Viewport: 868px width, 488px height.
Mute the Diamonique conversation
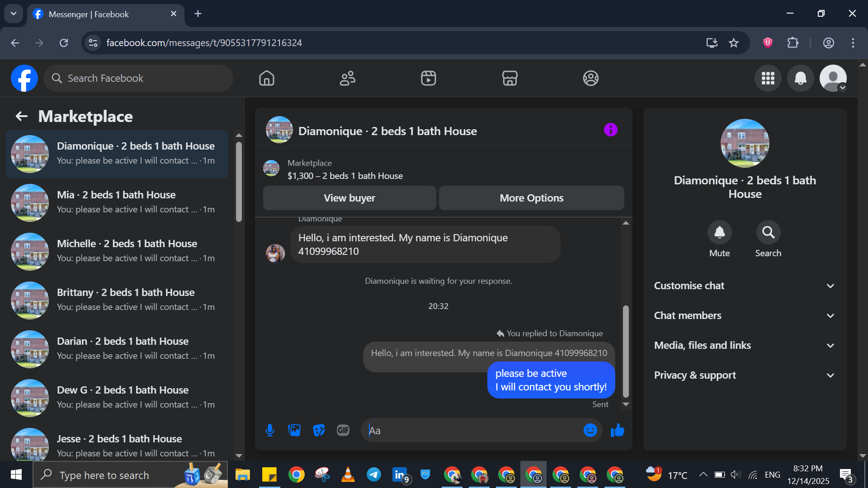pos(719,232)
